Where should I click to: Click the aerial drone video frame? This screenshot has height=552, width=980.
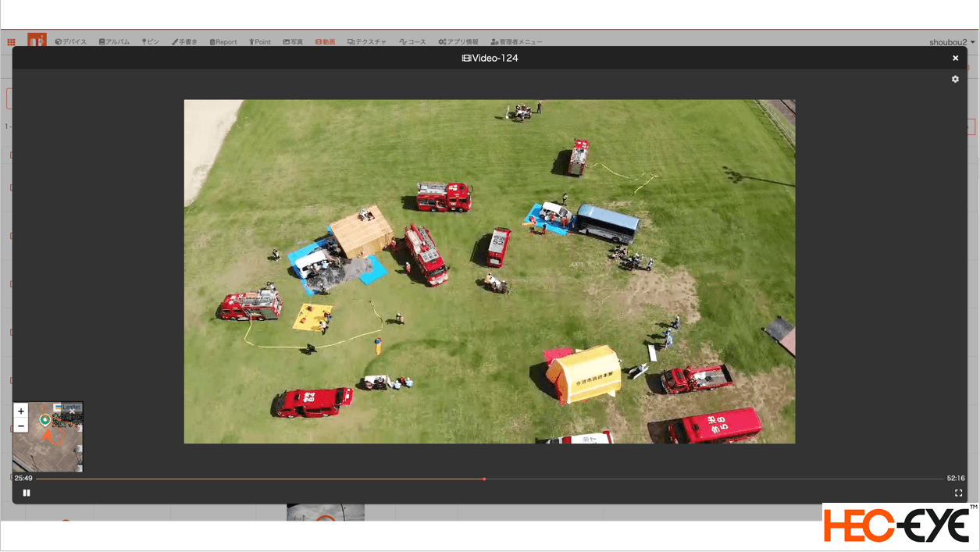(490, 271)
